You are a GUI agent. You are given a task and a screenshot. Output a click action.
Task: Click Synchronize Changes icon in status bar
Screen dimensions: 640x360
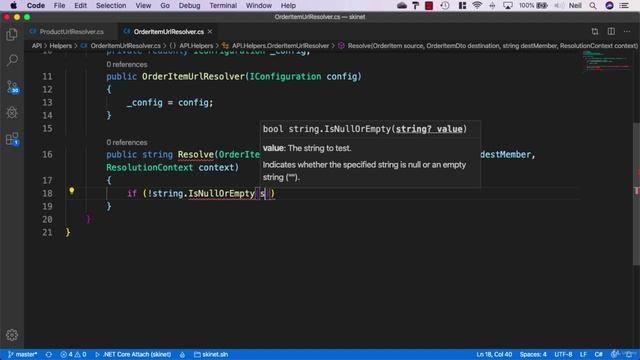[49, 354]
